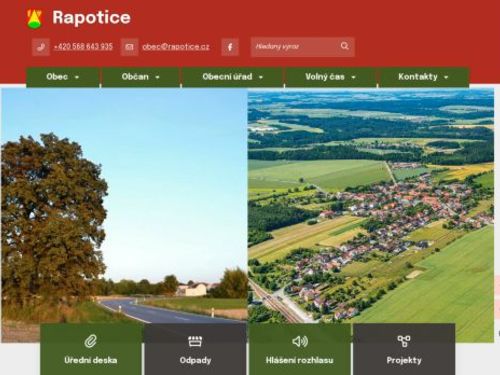Expand the Obec dropdown menu
Image resolution: width=500 pixels, height=375 pixels.
click(63, 77)
